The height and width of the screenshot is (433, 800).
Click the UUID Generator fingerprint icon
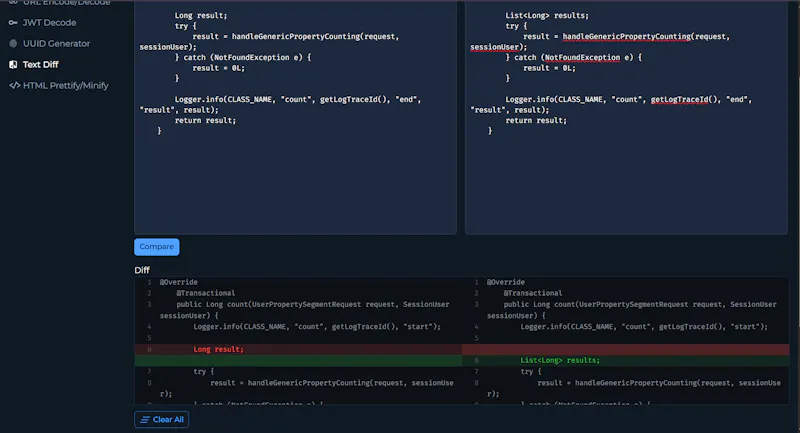(x=13, y=43)
